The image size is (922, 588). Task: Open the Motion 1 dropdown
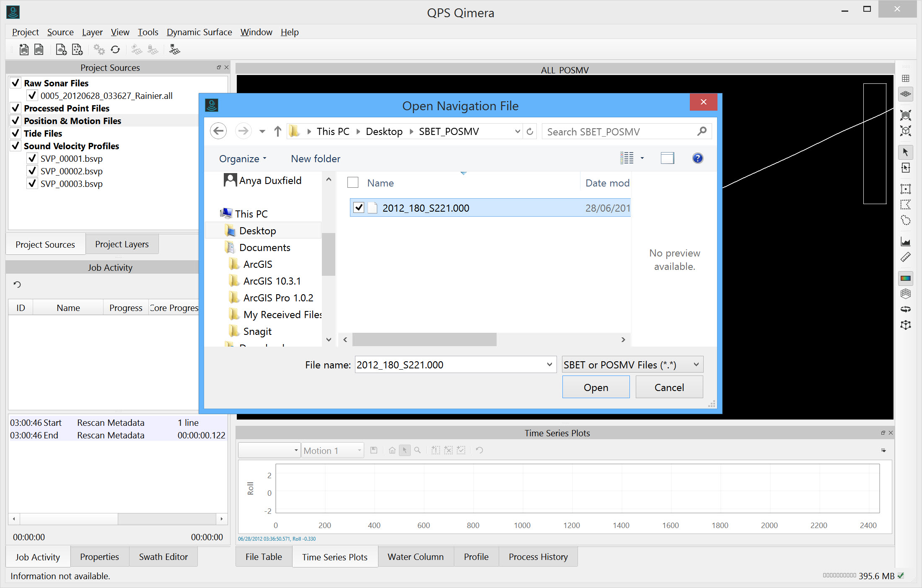(332, 451)
